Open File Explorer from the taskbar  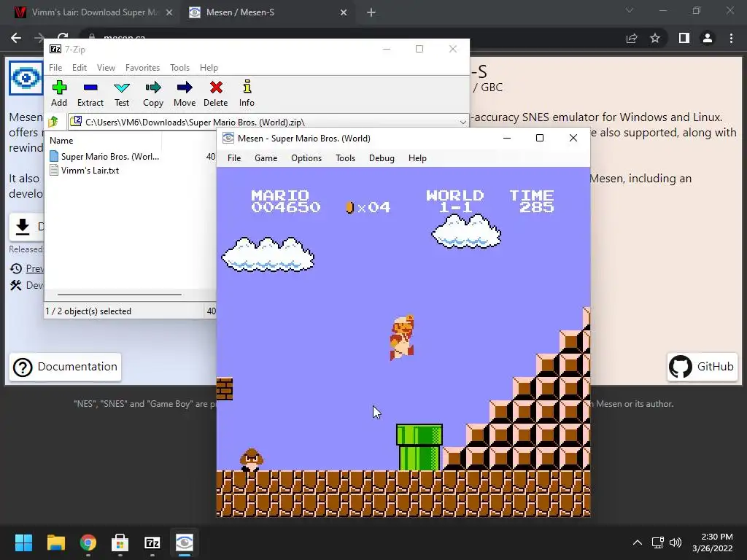55,542
